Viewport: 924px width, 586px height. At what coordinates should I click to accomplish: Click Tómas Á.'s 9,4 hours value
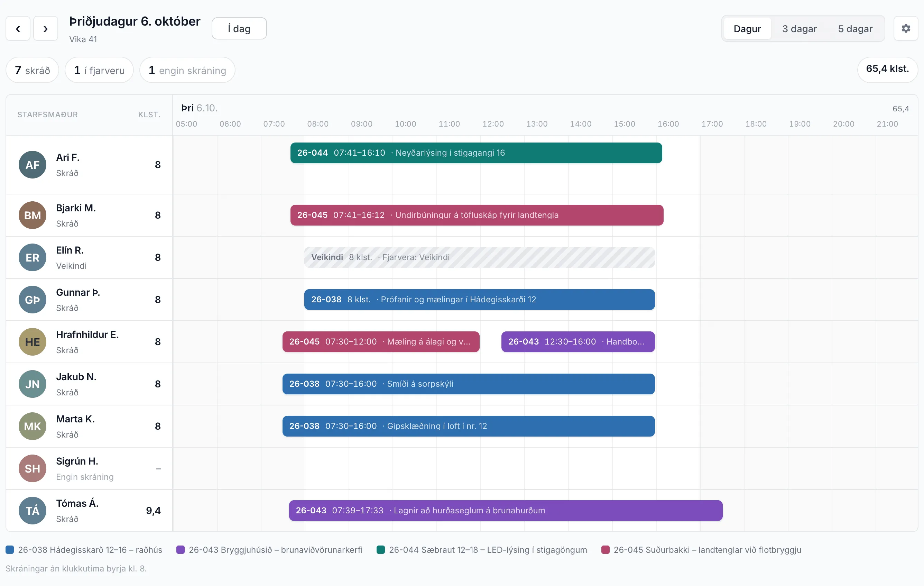pos(153,511)
